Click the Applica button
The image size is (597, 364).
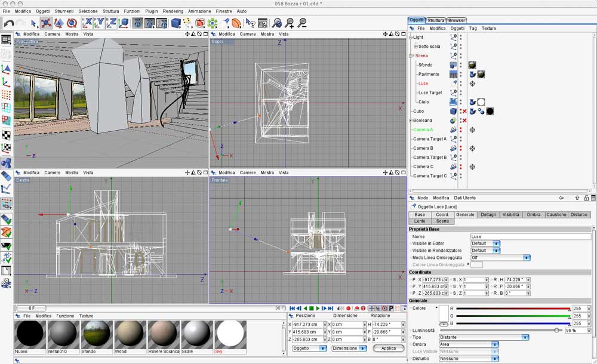389,348
